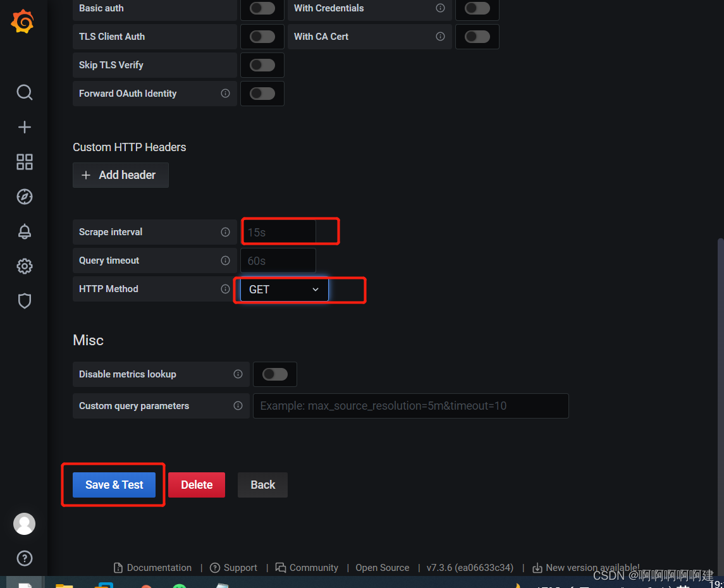Screen dimensions: 724x588
Task: Show info tooltip for Forward OAuth Identity
Action: point(225,93)
